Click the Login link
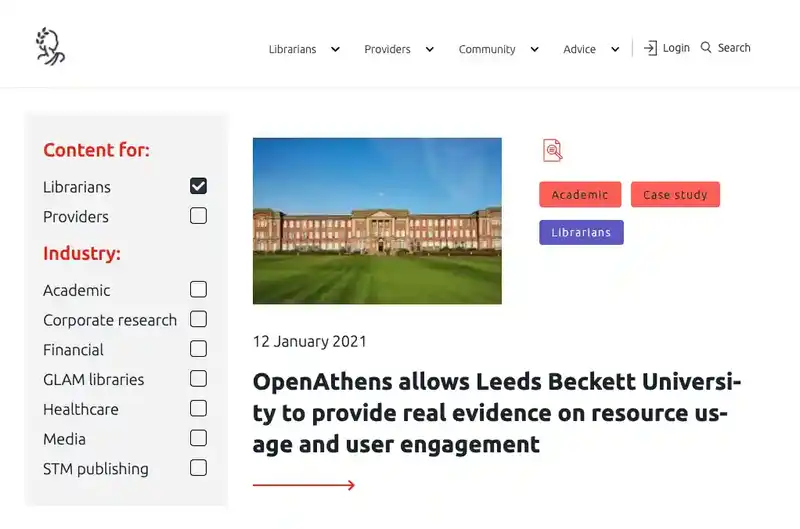This screenshot has height=529, width=800. (676, 48)
